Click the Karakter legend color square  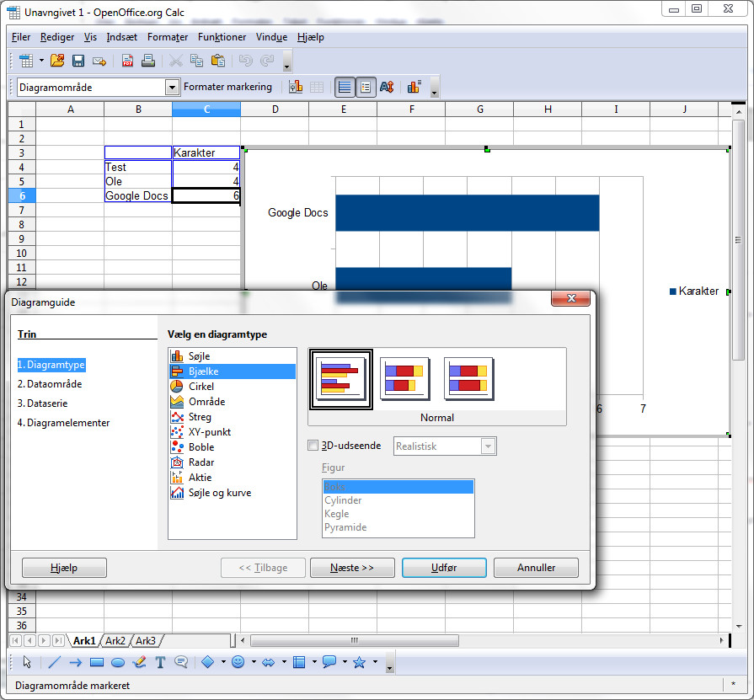(672, 291)
